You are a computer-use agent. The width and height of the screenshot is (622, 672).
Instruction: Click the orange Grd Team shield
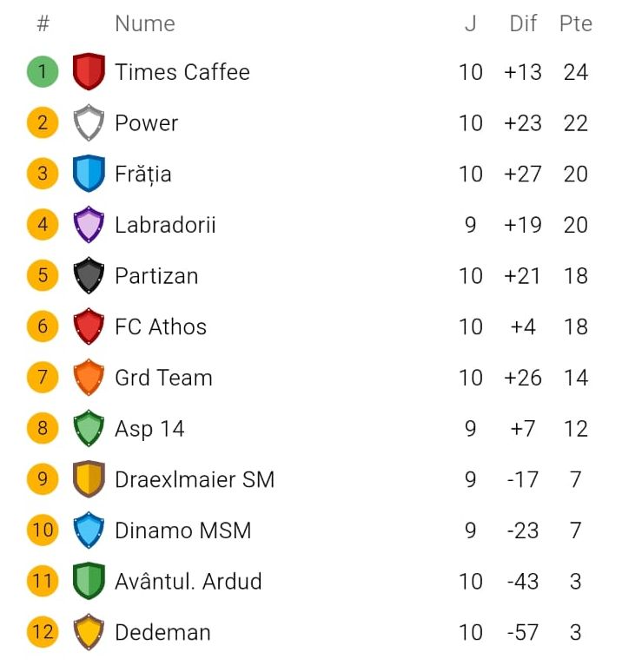point(89,377)
